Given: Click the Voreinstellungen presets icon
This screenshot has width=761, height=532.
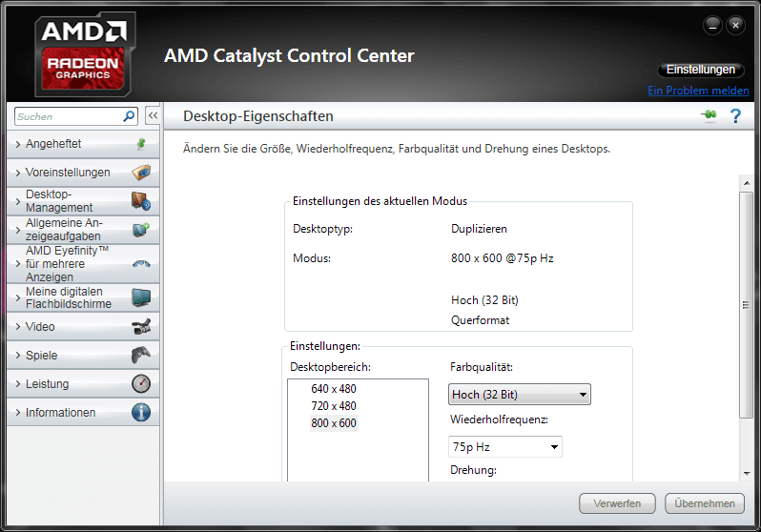Looking at the screenshot, I should point(141,173).
